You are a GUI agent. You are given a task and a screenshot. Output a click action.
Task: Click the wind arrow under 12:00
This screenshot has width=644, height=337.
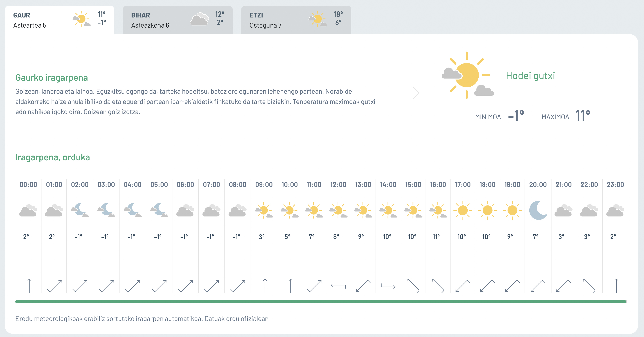click(338, 286)
